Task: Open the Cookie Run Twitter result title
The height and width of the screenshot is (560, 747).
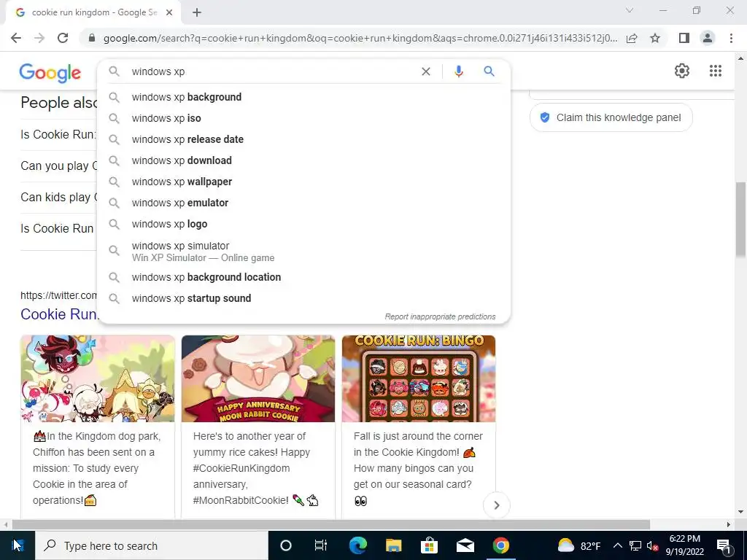Action: tap(59, 314)
